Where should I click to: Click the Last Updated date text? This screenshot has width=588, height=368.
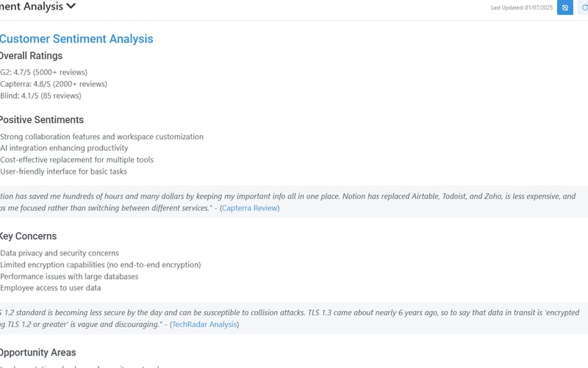tap(521, 7)
